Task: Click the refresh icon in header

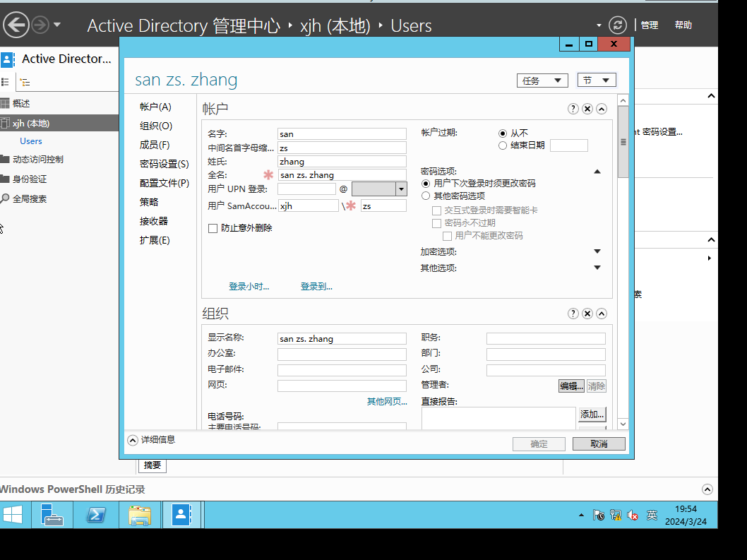Action: point(617,25)
